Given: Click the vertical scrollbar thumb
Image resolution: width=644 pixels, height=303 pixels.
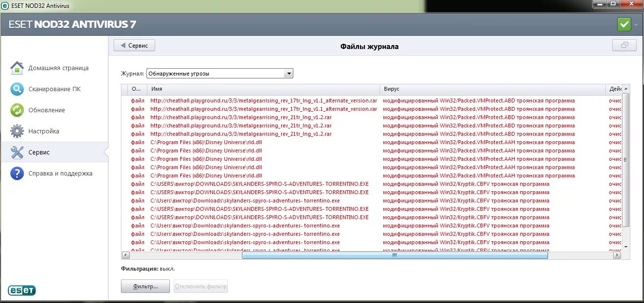Looking at the screenshot, I should (x=626, y=159).
